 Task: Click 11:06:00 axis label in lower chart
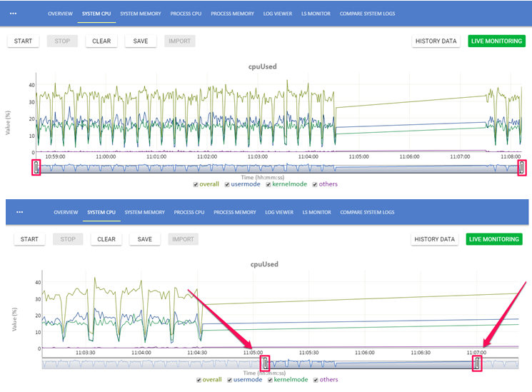point(365,353)
